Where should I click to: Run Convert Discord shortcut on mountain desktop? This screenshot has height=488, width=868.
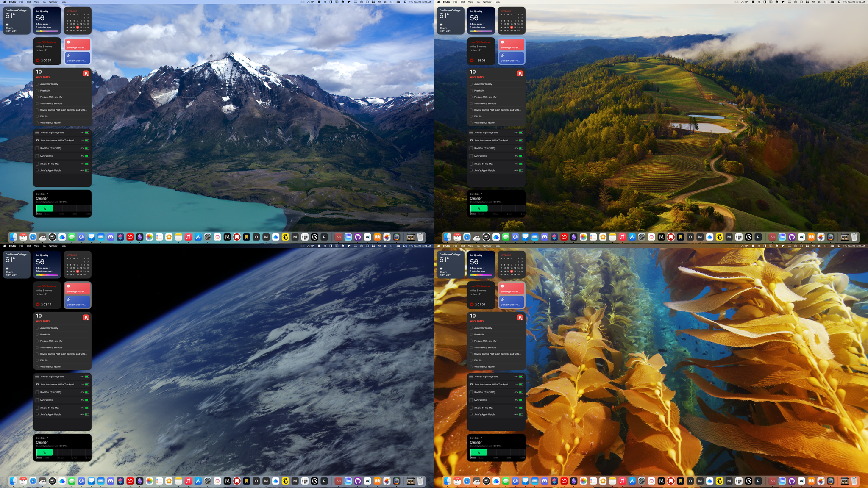(78, 58)
